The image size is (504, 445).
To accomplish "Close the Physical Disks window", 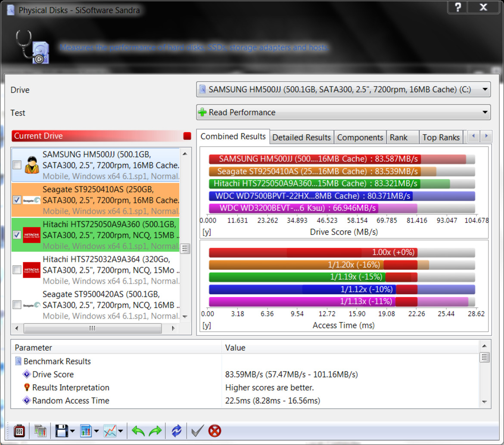I will 483,7.
